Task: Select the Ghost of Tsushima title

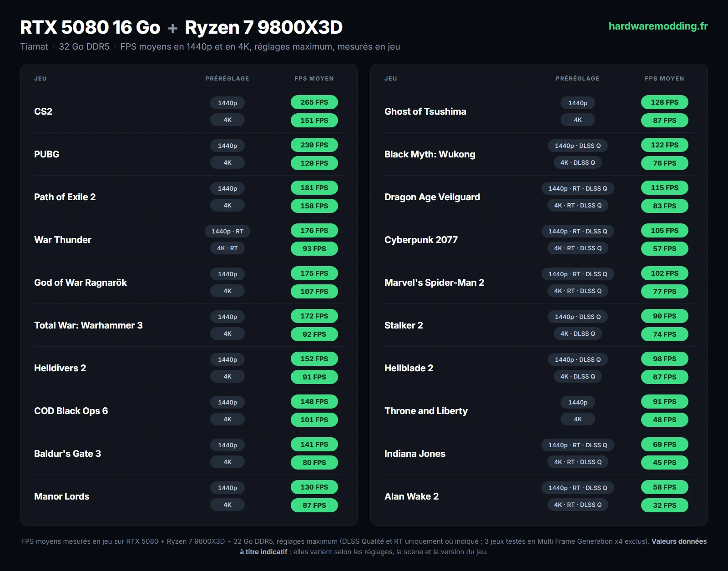Action: (425, 111)
